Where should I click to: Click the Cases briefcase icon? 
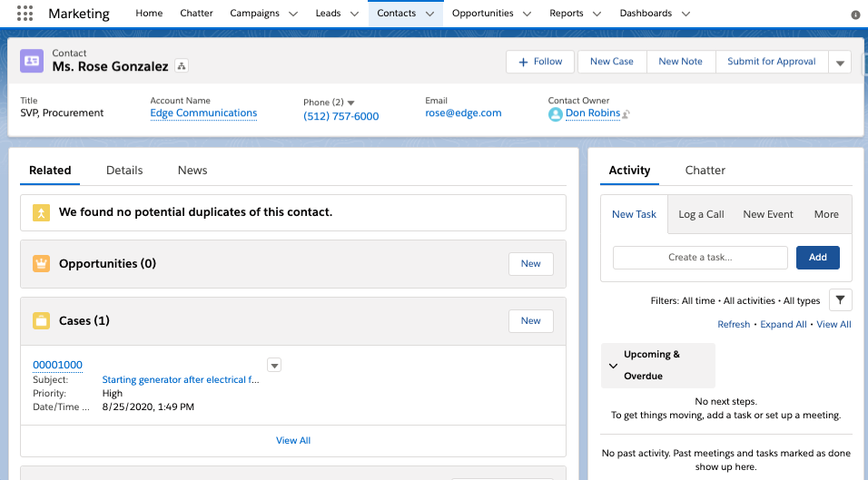pyautogui.click(x=41, y=320)
